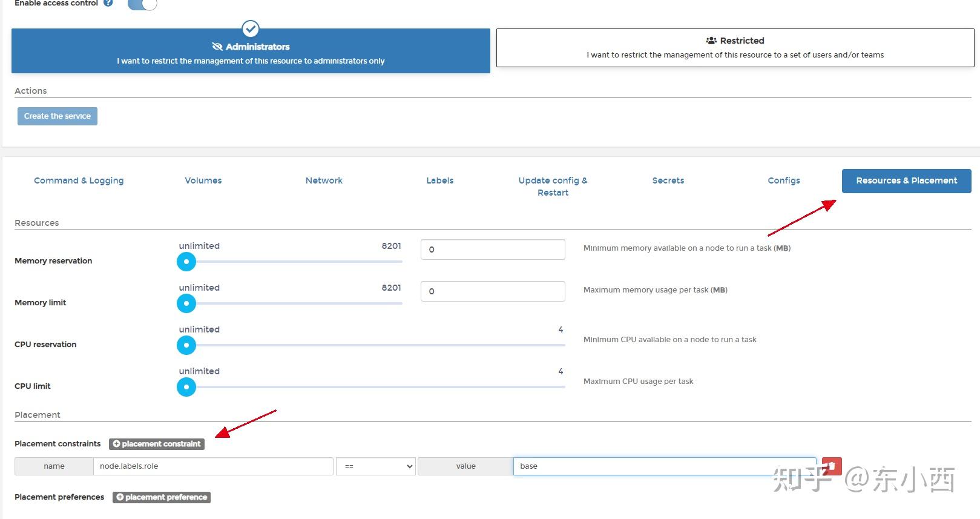Open the Network tab

pos(324,180)
